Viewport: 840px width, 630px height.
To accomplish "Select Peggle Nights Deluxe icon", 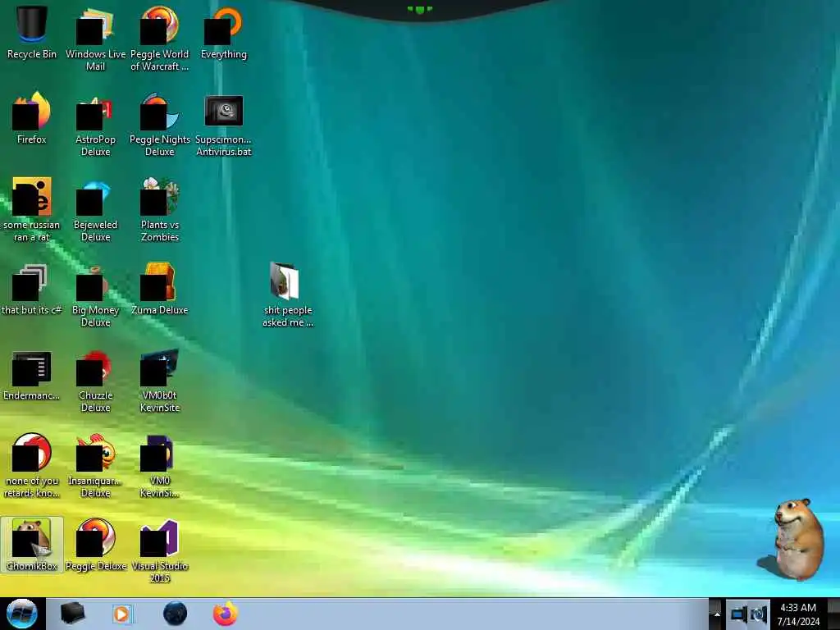I will pyautogui.click(x=160, y=125).
